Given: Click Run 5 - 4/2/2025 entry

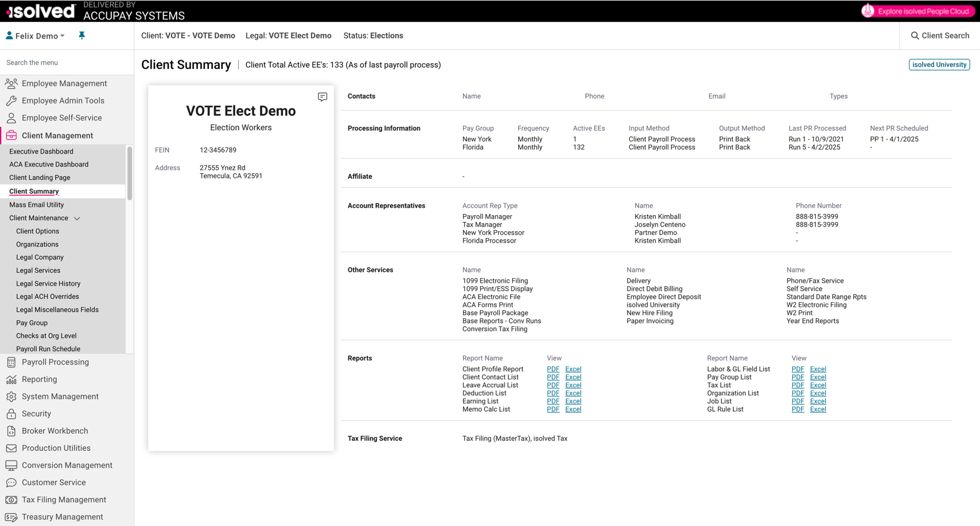Looking at the screenshot, I should click(x=814, y=147).
